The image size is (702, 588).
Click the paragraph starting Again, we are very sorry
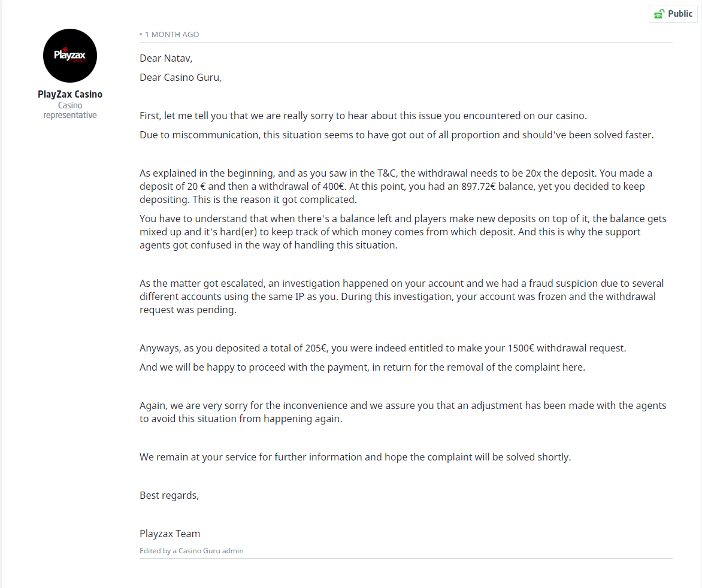(403, 412)
